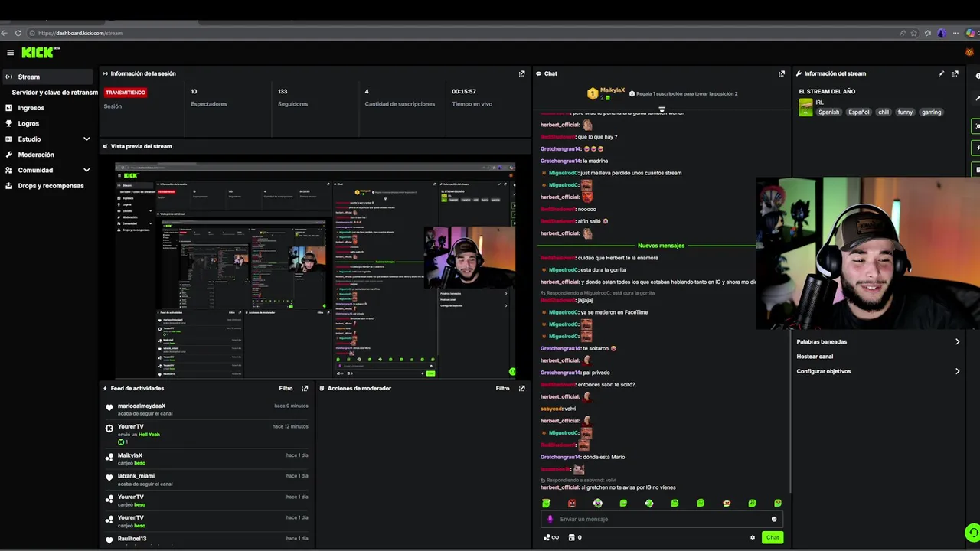Add this page to browser favorites

click(x=914, y=33)
